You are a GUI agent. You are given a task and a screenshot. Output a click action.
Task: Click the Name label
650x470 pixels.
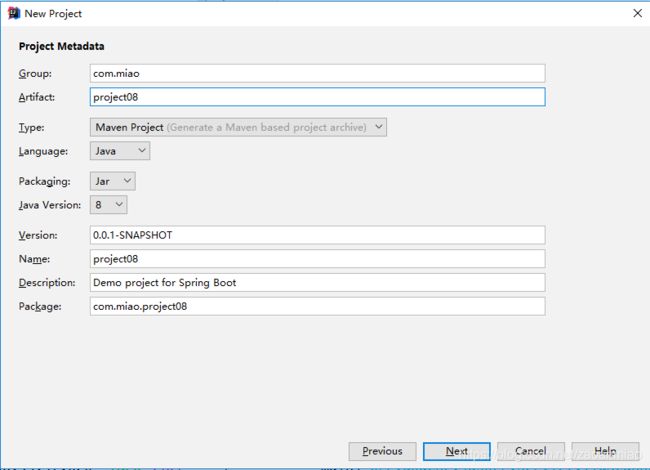coord(34,259)
